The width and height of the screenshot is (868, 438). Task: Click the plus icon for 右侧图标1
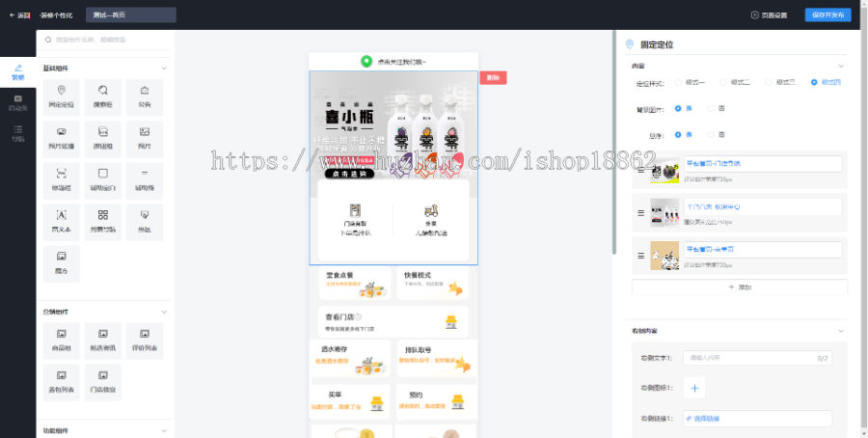pyautogui.click(x=694, y=388)
